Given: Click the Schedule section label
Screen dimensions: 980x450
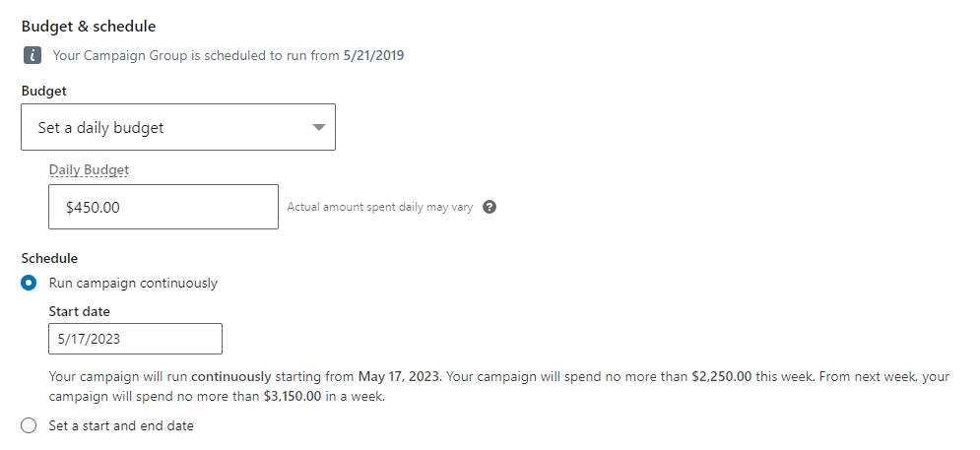Looking at the screenshot, I should [49, 258].
